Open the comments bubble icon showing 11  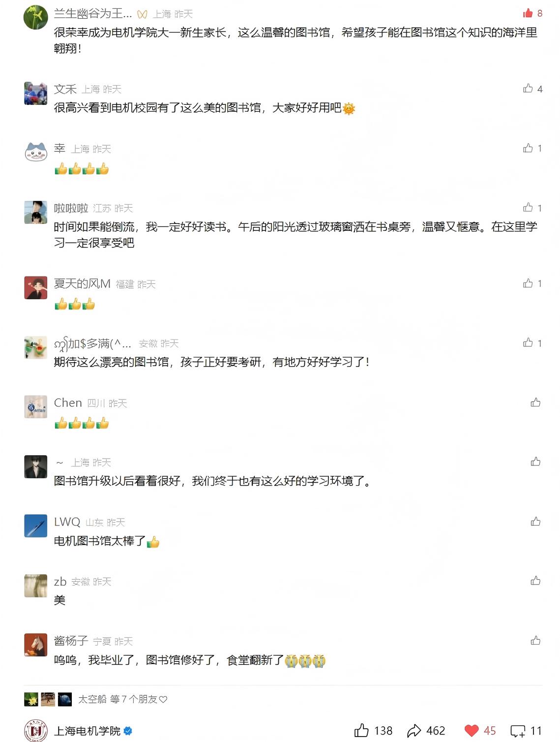518,731
